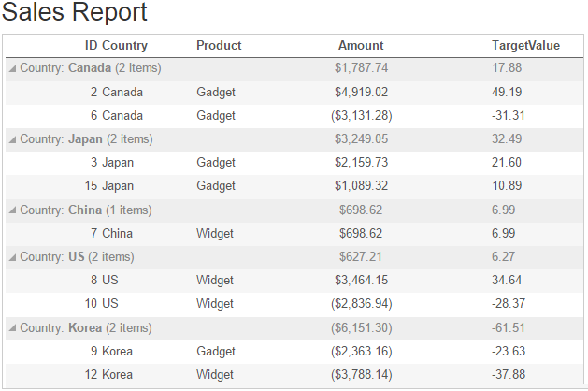The width and height of the screenshot is (588, 391).
Task: Sort by the ID column header
Action: 91,45
